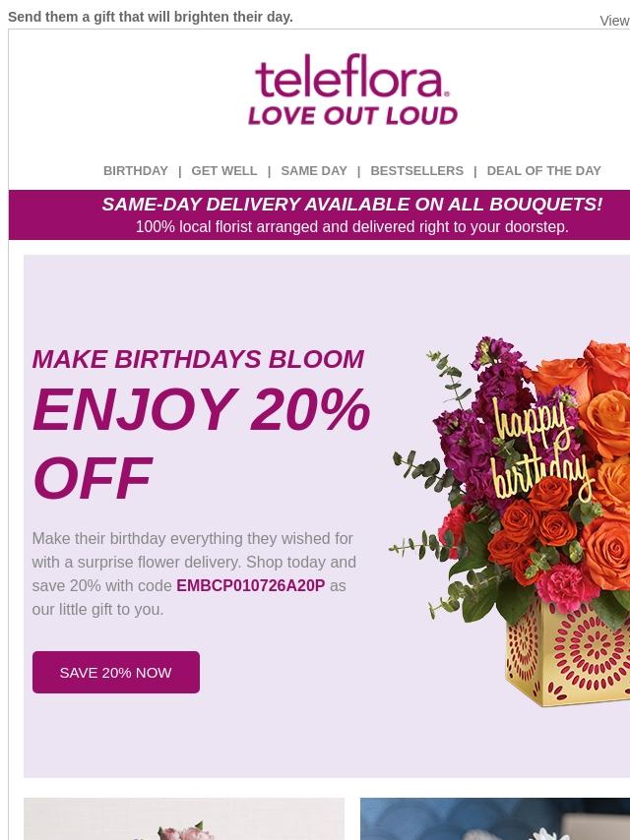Visit the Deal of the Day link
This screenshot has width=630, height=840.
tap(543, 170)
